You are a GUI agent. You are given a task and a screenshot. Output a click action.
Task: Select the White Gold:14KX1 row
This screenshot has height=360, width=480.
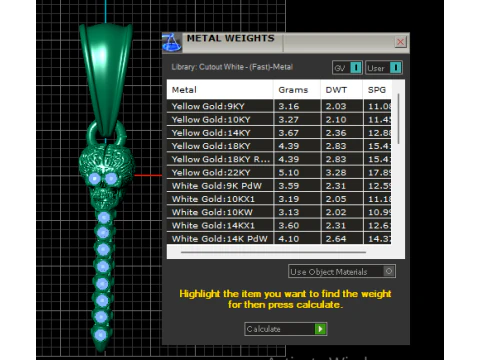coord(279,225)
